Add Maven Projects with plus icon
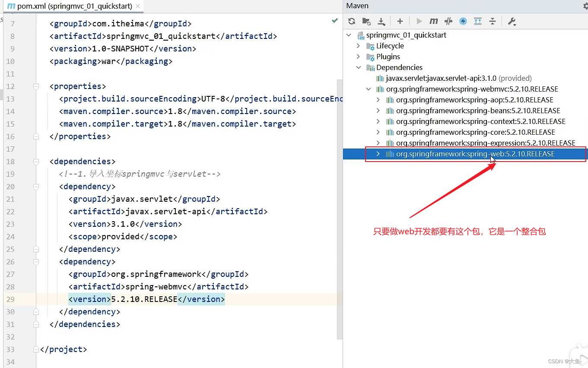 click(400, 21)
